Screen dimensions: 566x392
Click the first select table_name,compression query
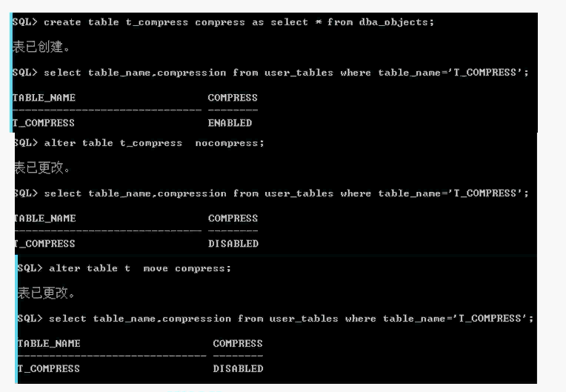(270, 73)
